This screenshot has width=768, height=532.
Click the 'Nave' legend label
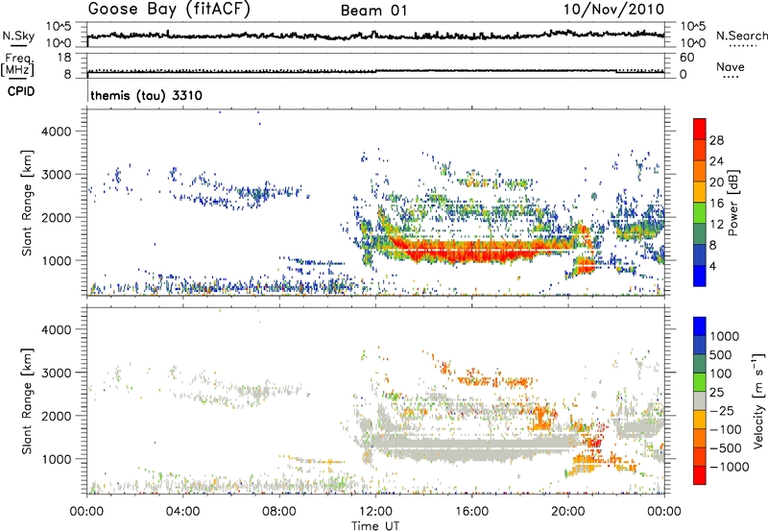tap(731, 67)
